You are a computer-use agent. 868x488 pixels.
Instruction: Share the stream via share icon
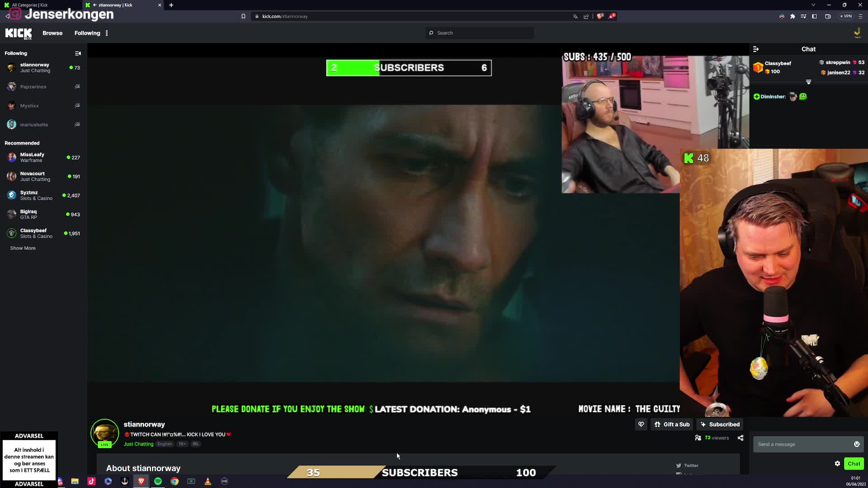[x=741, y=438]
